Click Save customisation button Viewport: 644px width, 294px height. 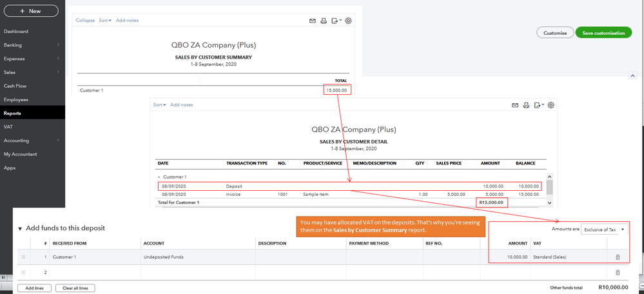(604, 33)
